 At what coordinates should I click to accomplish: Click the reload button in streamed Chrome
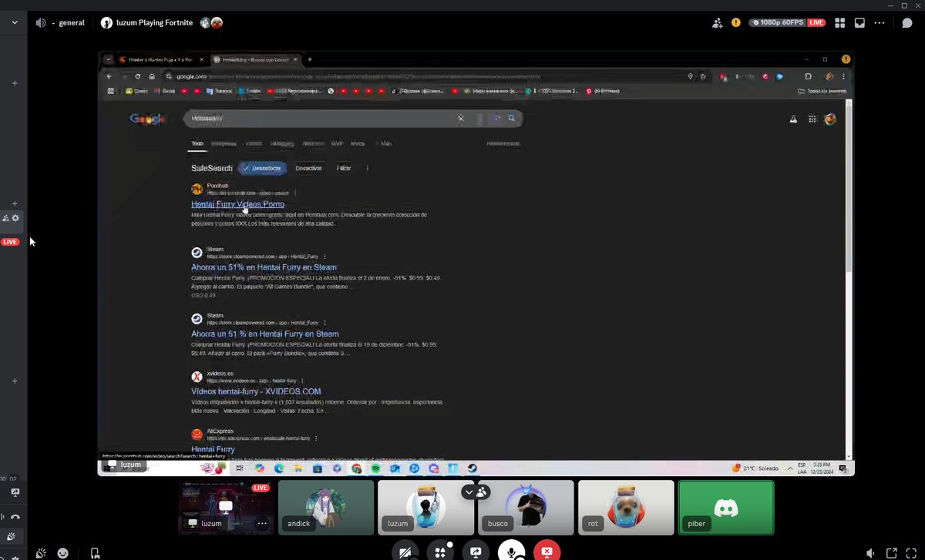(x=138, y=76)
